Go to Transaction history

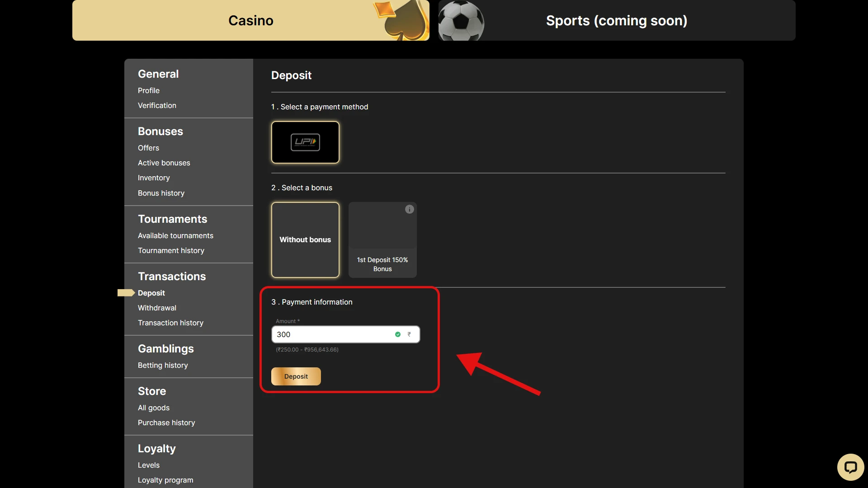tap(170, 323)
